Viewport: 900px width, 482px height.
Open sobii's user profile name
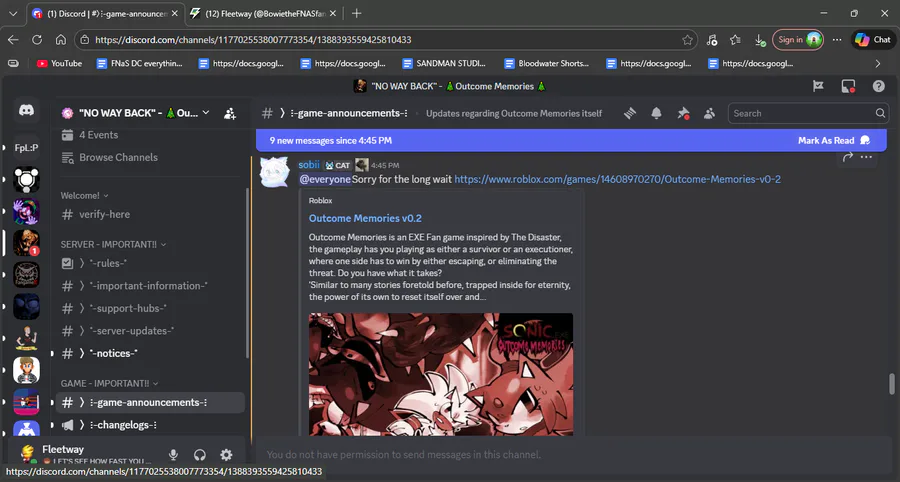pyautogui.click(x=309, y=165)
